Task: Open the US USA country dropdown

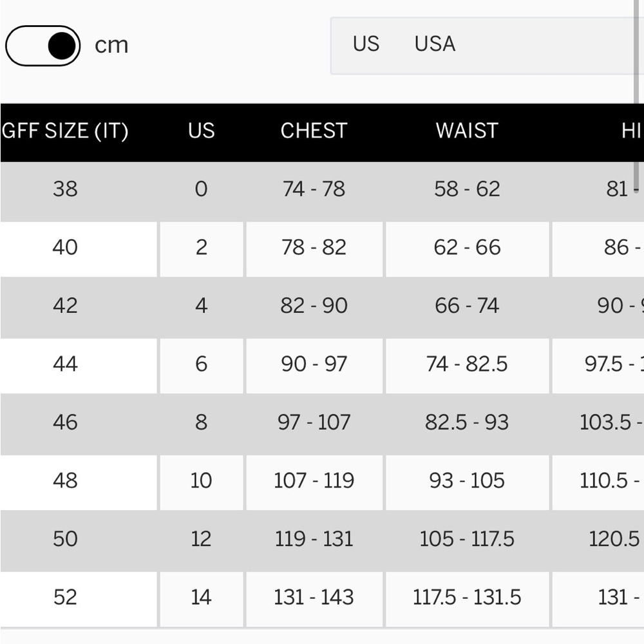Action: click(486, 45)
